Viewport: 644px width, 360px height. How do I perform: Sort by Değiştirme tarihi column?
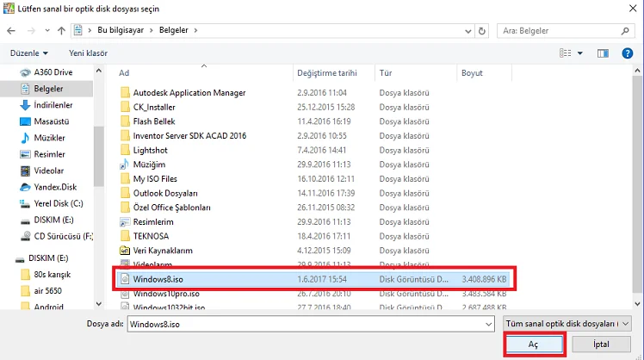pyautogui.click(x=325, y=73)
